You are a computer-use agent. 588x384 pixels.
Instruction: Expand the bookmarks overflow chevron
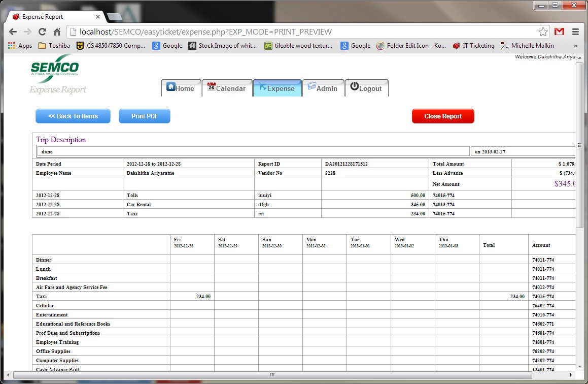[x=575, y=46]
